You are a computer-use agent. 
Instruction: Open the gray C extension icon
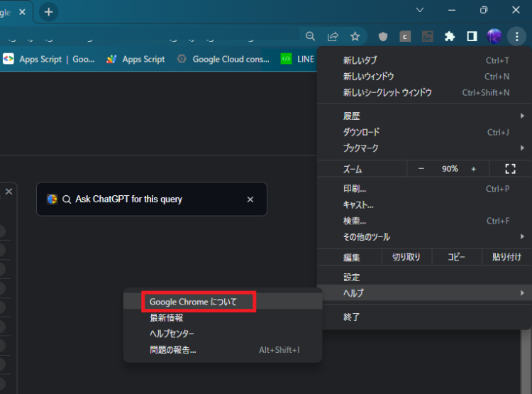405,36
